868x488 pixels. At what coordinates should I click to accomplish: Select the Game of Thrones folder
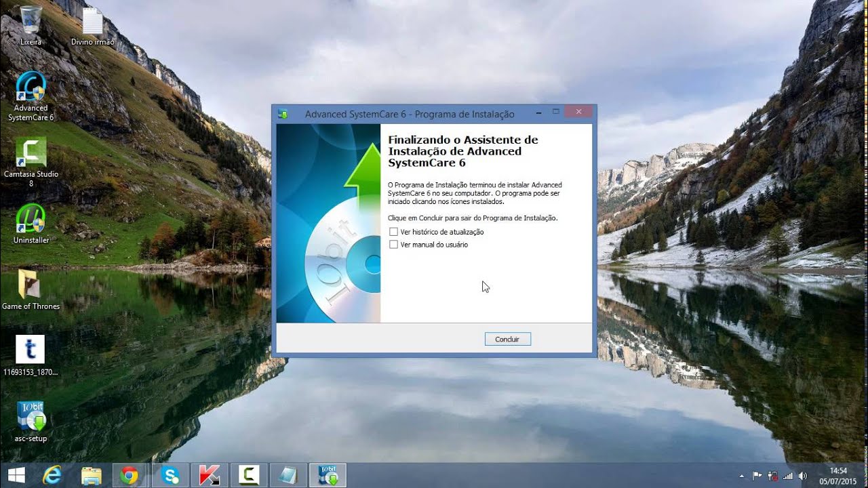tap(31, 290)
